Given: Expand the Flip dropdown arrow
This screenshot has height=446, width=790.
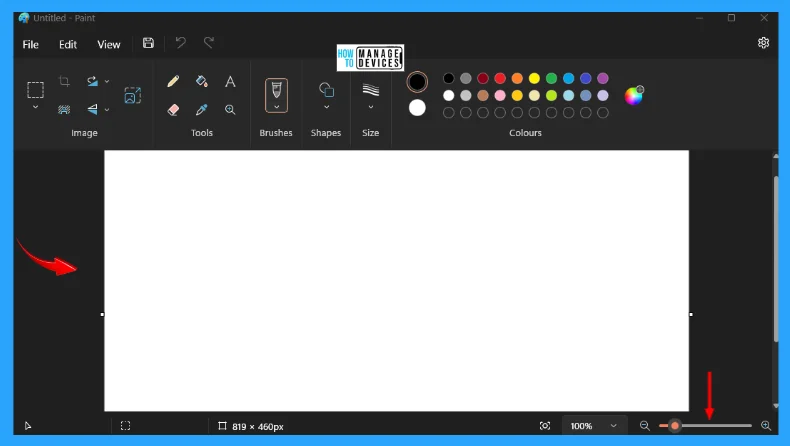Looking at the screenshot, I should (107, 109).
